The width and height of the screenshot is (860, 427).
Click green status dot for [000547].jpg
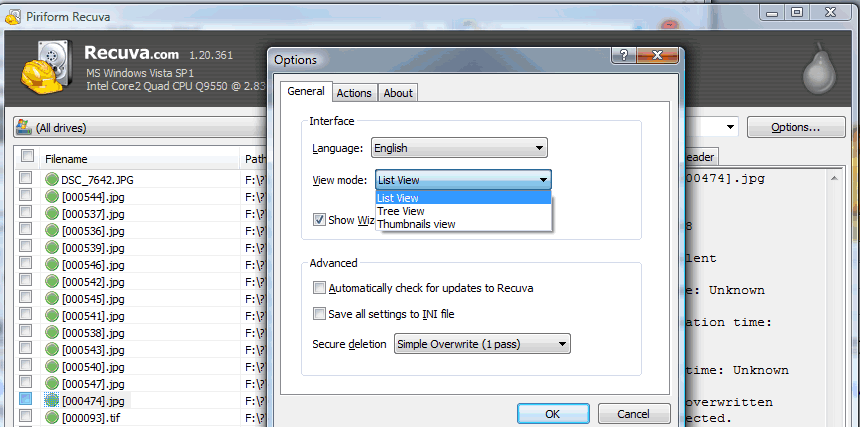click(52, 383)
